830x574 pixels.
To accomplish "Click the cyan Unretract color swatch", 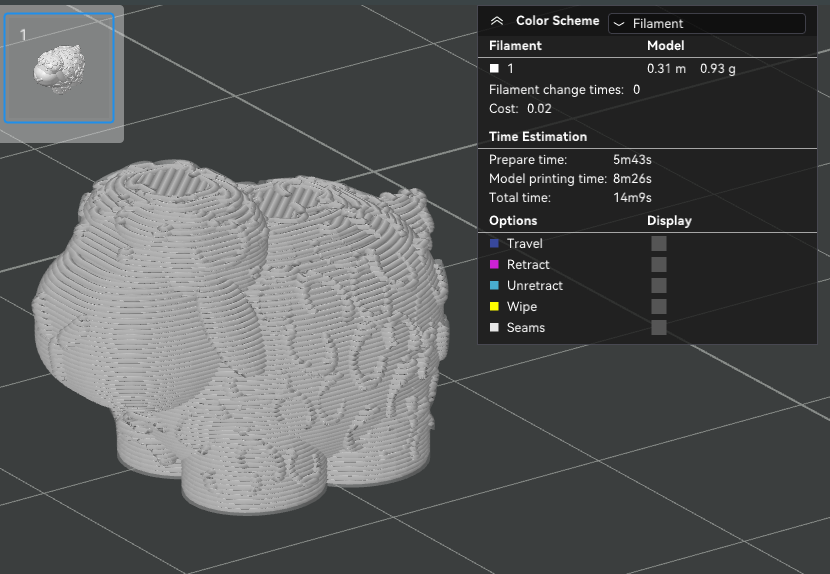I will (494, 285).
